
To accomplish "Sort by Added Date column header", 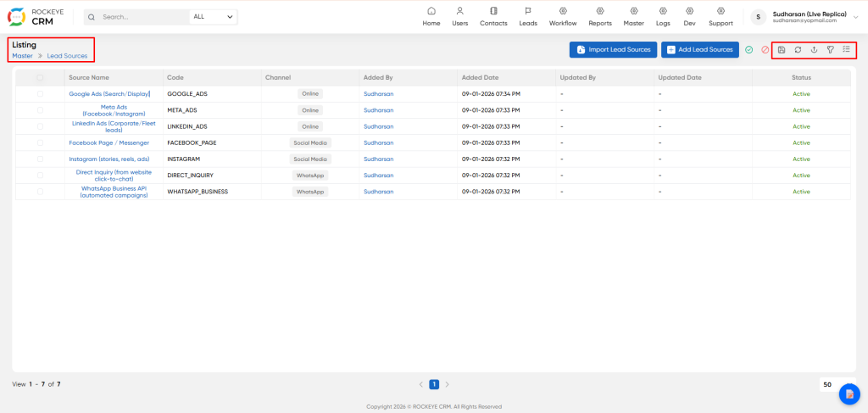I will [480, 77].
